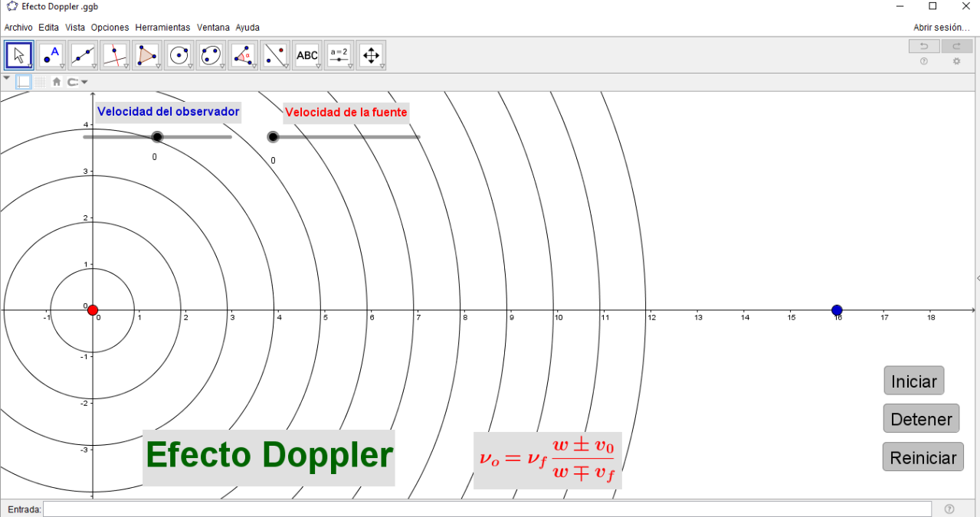The height and width of the screenshot is (517, 980).
Task: Select the ABC text tool
Action: point(307,55)
